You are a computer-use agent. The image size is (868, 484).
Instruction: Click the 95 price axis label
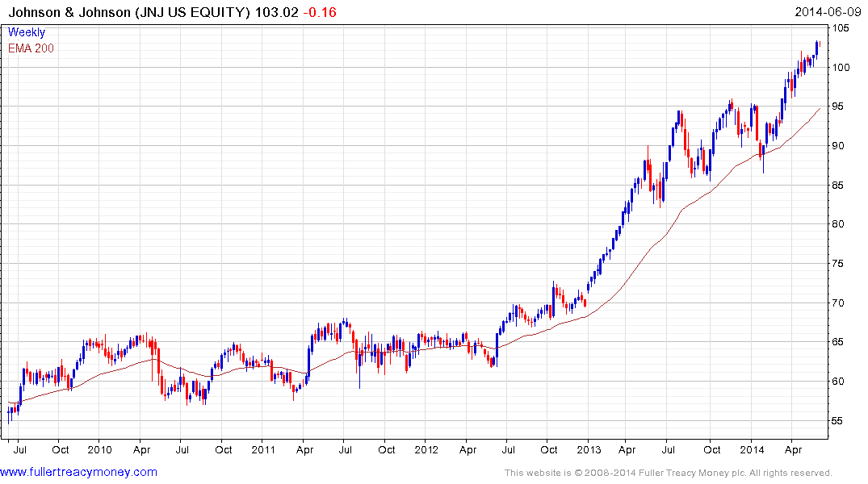[x=838, y=106]
